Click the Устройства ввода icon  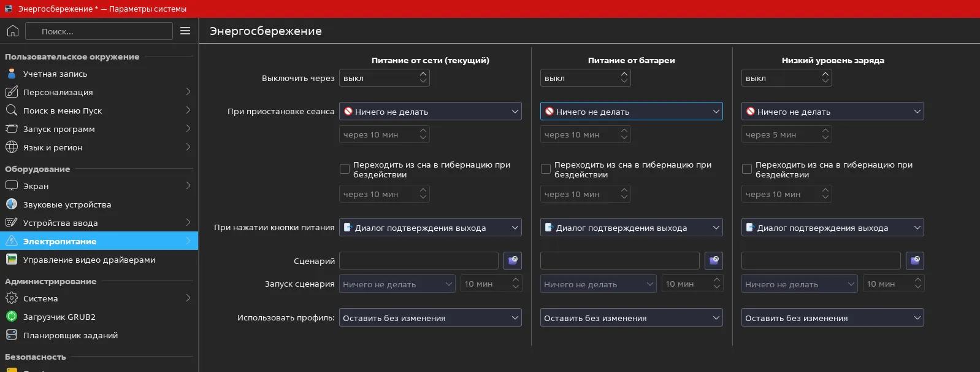12,223
